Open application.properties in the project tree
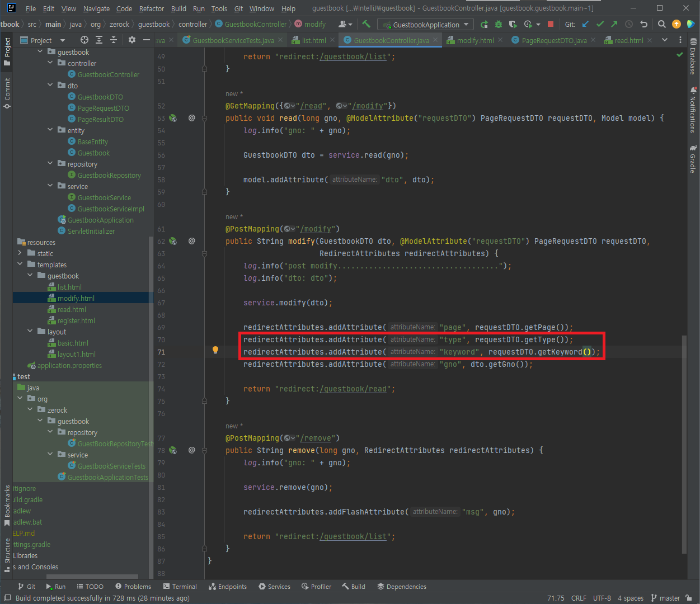700x604 pixels. click(69, 365)
